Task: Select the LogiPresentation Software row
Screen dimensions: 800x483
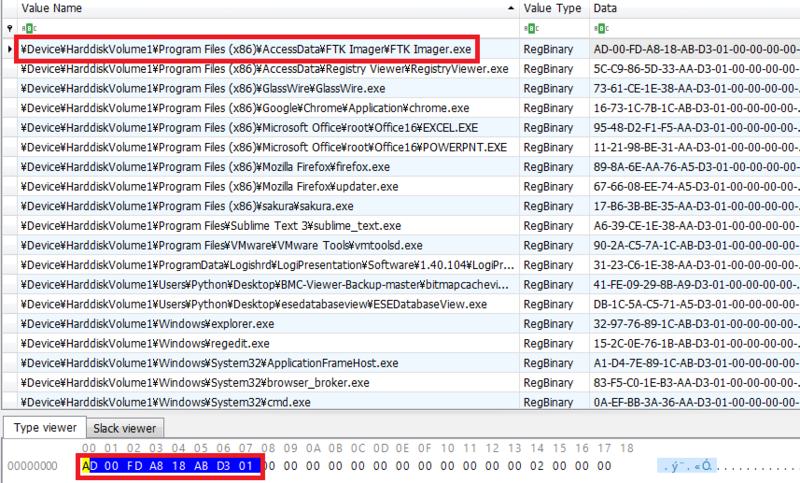Action: (401, 265)
